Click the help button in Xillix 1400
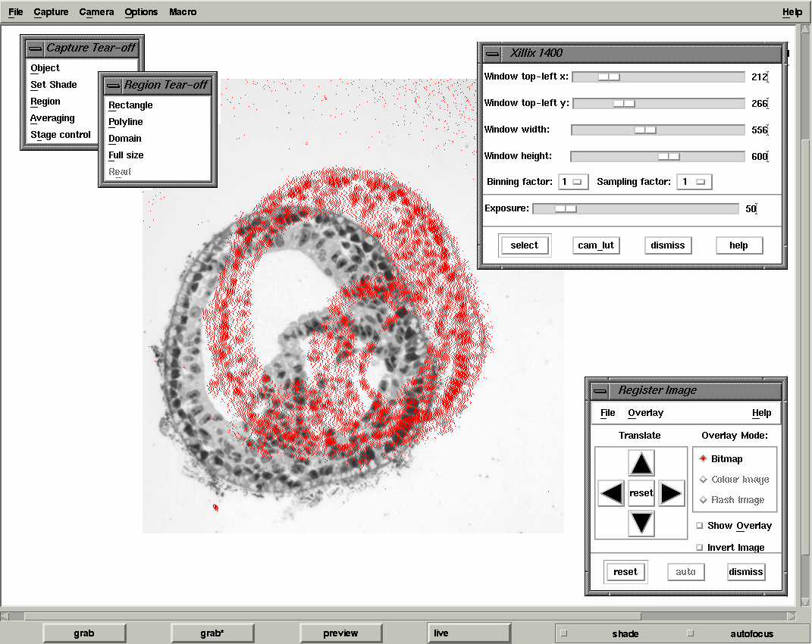The height and width of the screenshot is (644, 812). pos(739,245)
